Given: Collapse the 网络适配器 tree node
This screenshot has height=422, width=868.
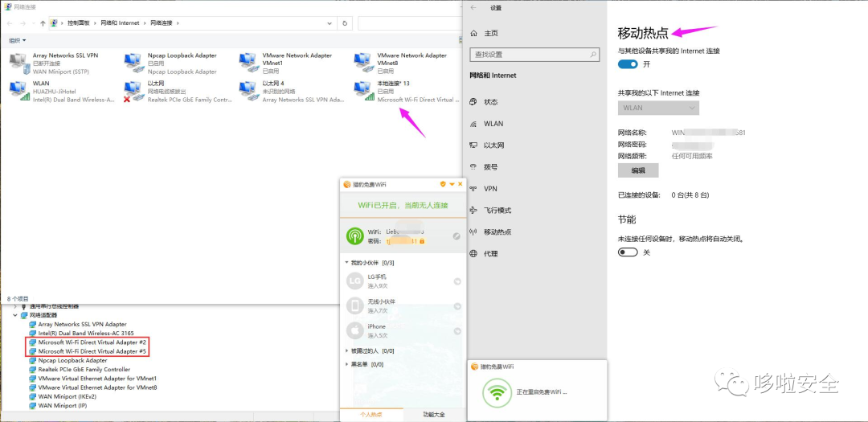Looking at the screenshot, I should (x=15, y=315).
